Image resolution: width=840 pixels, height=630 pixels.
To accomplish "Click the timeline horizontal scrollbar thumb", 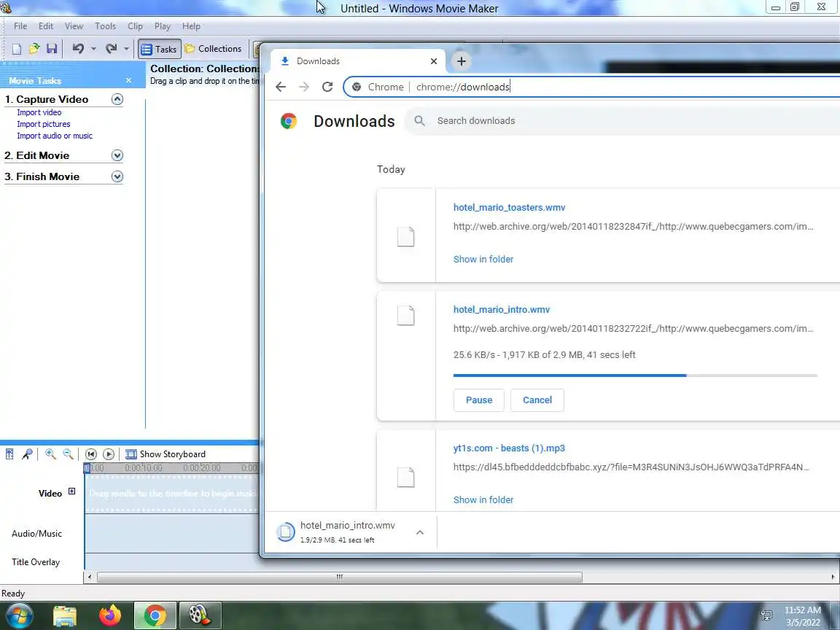I will point(340,577).
